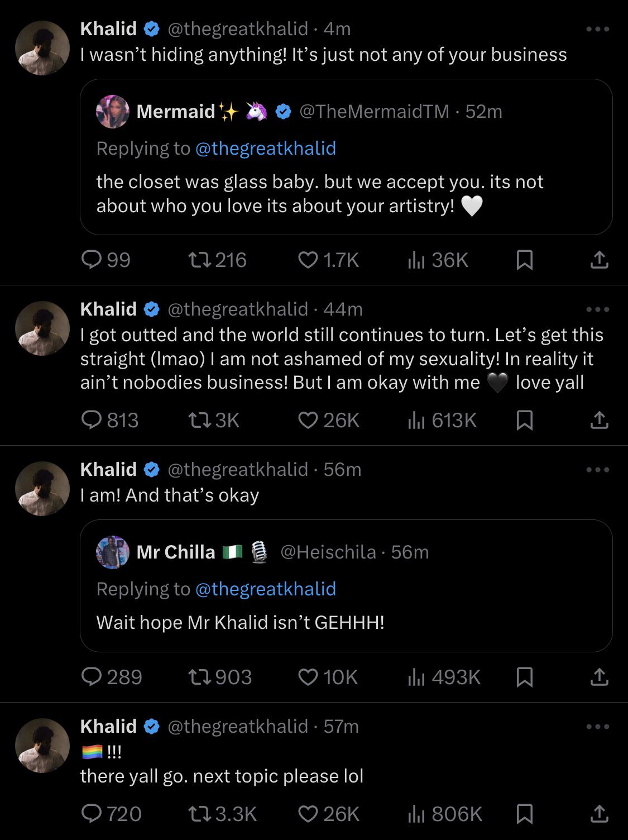The height and width of the screenshot is (840, 628).
Task: View Mermaid's profile avatar in quoted tweet
Action: pyautogui.click(x=113, y=112)
